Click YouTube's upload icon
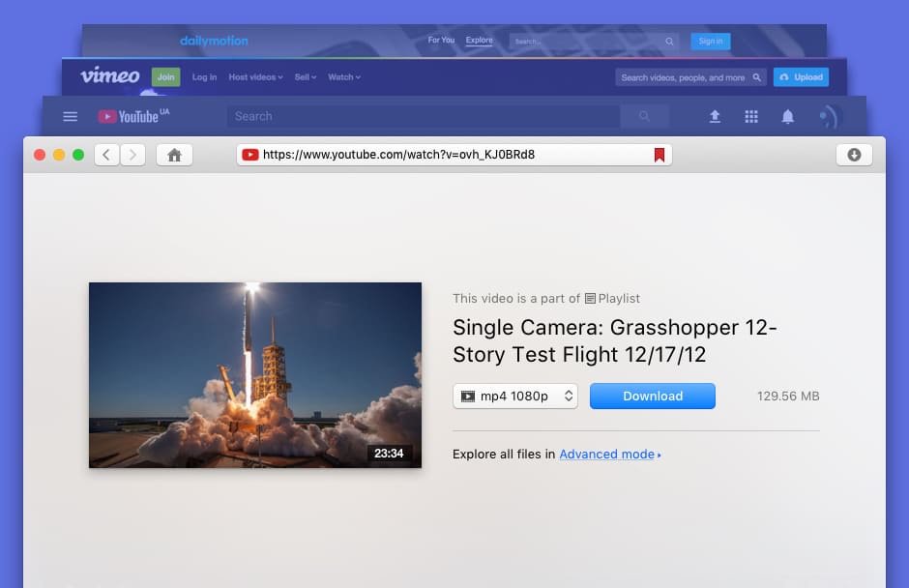 715,116
